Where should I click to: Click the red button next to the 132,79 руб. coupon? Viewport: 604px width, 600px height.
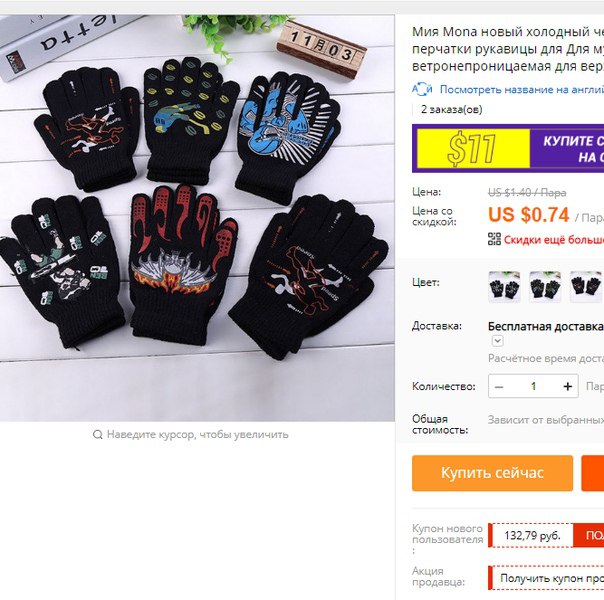click(x=589, y=535)
